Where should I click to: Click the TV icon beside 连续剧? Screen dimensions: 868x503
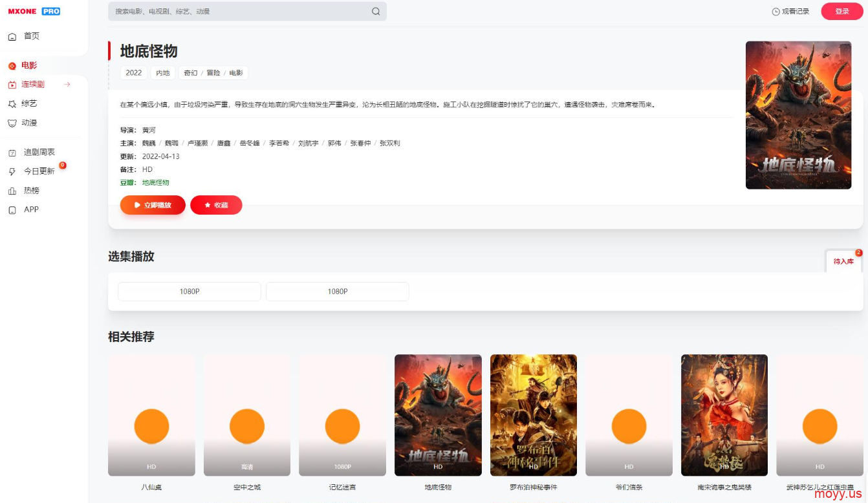point(12,85)
